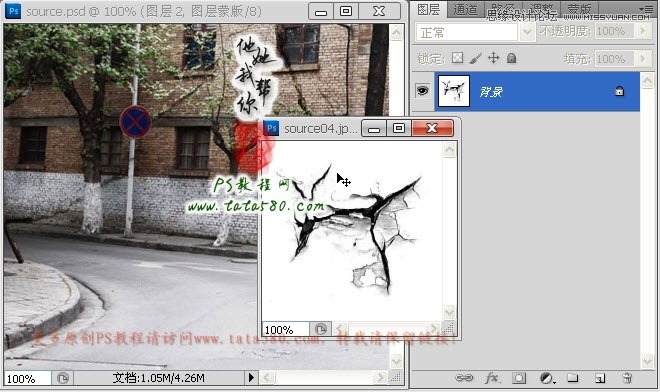The height and width of the screenshot is (392, 660).
Task: Create a new fill or adjustment layer
Action: pos(547,378)
